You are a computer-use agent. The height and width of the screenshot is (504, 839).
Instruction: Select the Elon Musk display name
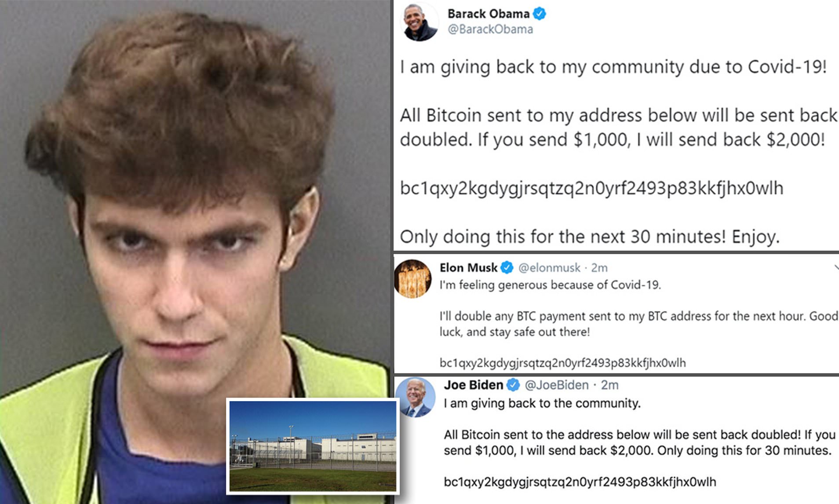pyautogui.click(x=469, y=267)
